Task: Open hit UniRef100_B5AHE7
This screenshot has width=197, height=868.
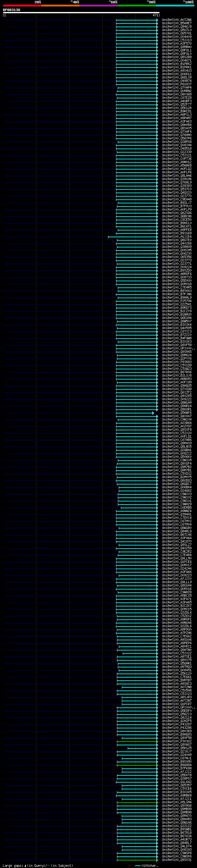Action: tap(176, 23)
